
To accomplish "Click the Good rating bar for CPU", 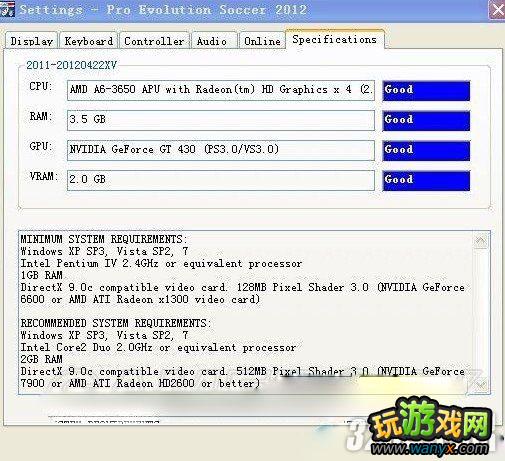I will click(426, 90).
